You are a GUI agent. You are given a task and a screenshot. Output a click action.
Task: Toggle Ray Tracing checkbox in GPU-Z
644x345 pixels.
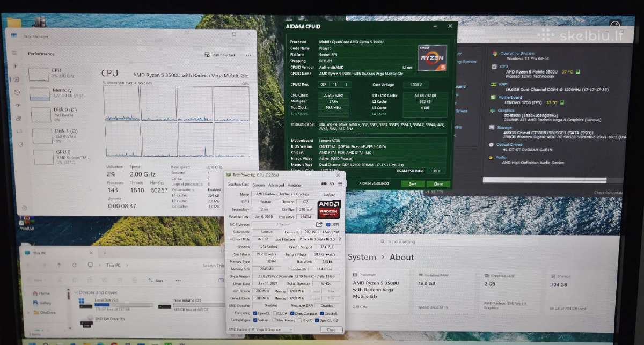click(x=274, y=320)
